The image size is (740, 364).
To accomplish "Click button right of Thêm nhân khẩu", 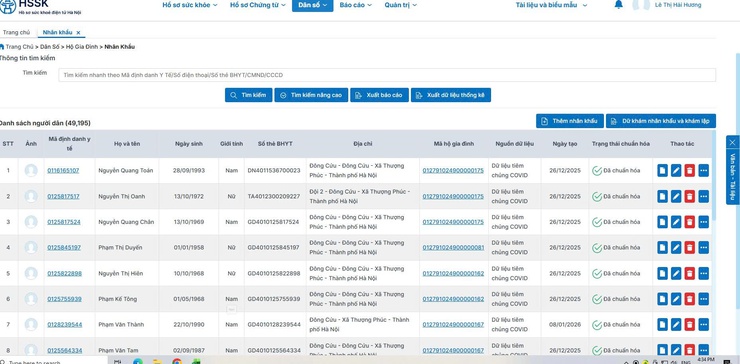I will 661,121.
